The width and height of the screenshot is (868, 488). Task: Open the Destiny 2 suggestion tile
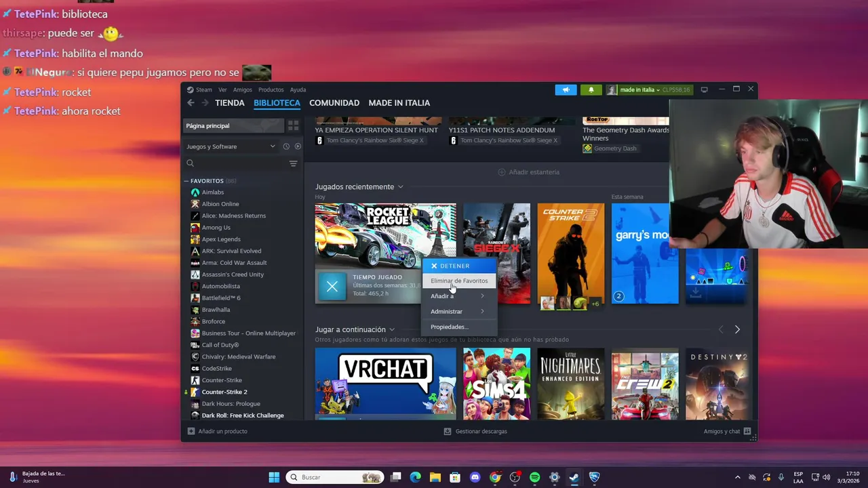pyautogui.click(x=719, y=384)
